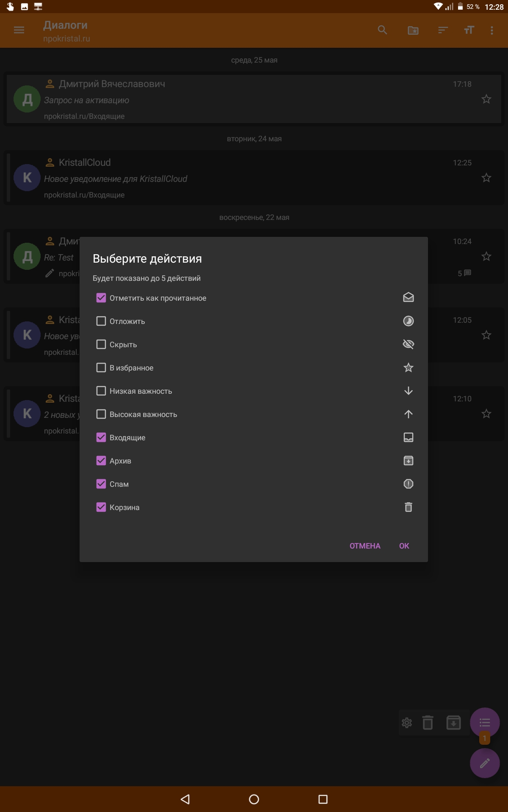Open the three-dot overflow menu
The height and width of the screenshot is (812, 508).
(491, 30)
